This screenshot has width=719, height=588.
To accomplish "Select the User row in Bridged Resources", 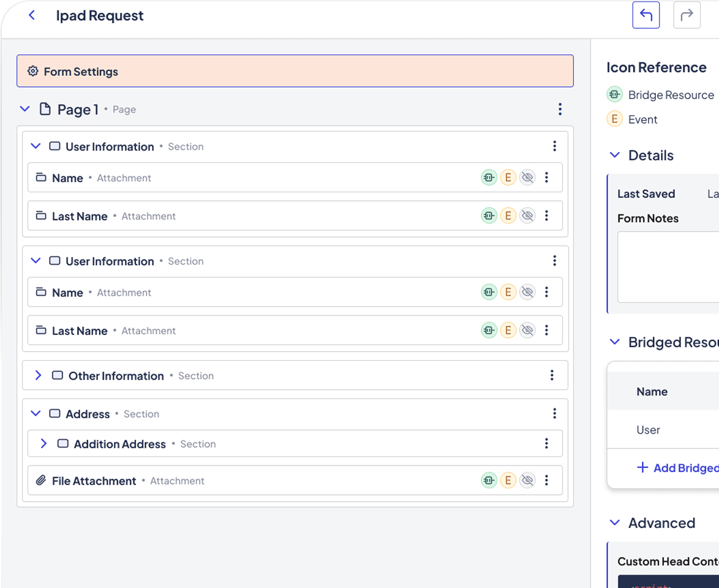I will [x=648, y=429].
